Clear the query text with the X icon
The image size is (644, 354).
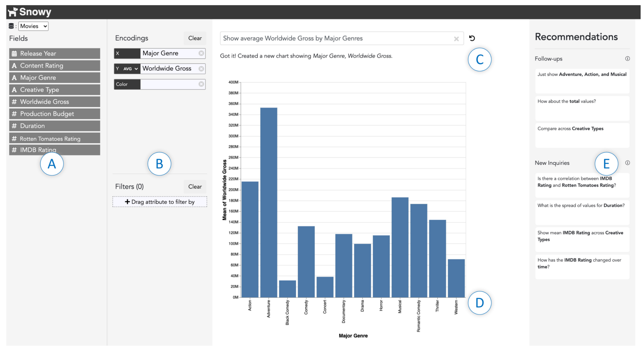pyautogui.click(x=456, y=39)
